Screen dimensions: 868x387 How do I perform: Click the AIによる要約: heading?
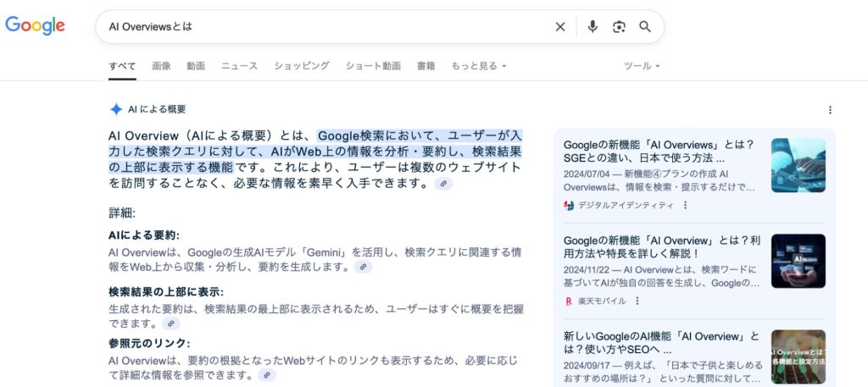144,235
